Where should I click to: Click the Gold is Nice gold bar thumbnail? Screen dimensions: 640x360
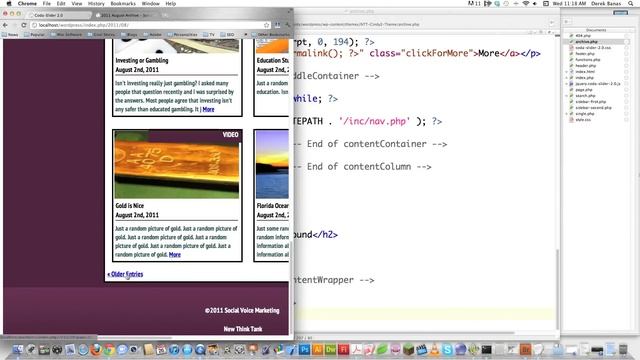tap(177, 164)
